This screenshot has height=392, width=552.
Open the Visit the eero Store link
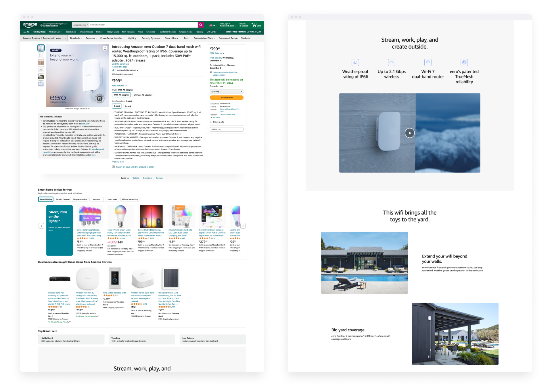click(120, 64)
